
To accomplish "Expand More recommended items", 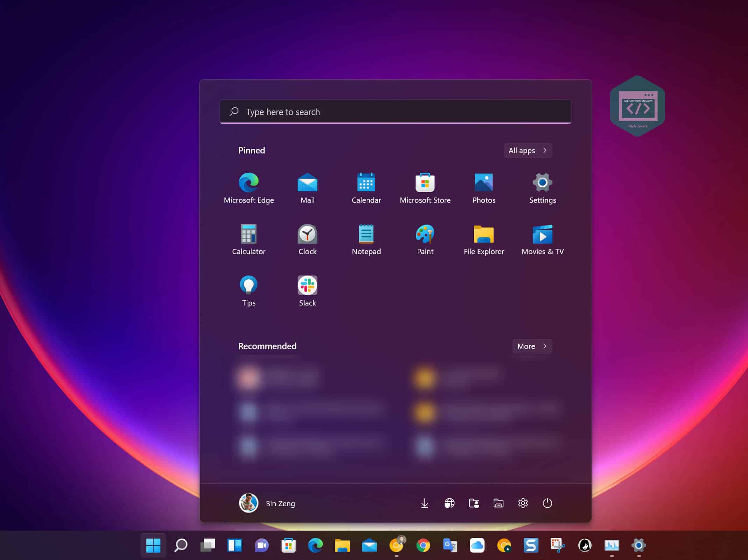I will click(x=532, y=346).
